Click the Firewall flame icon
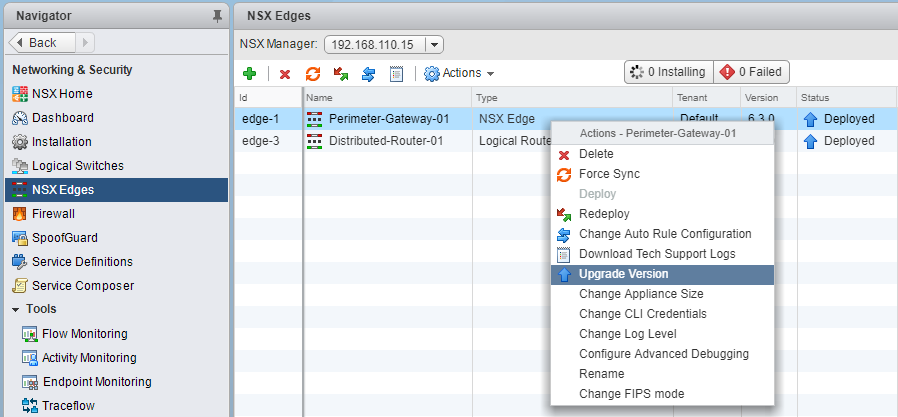The image size is (898, 417). 19,214
